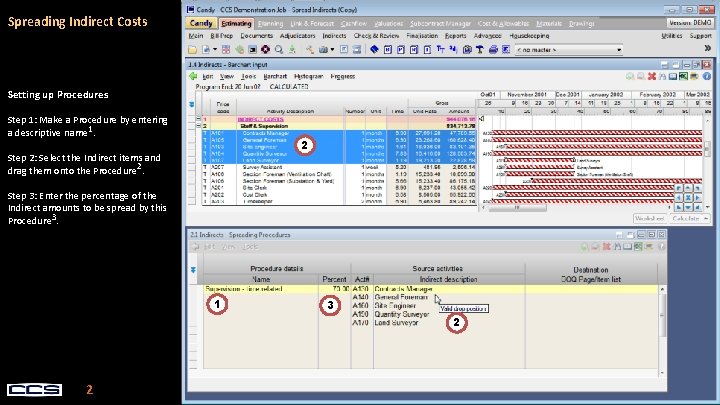This screenshot has width=720, height=405.
Task: Collapse the Indirect Costs top group
Action: click(x=198, y=119)
